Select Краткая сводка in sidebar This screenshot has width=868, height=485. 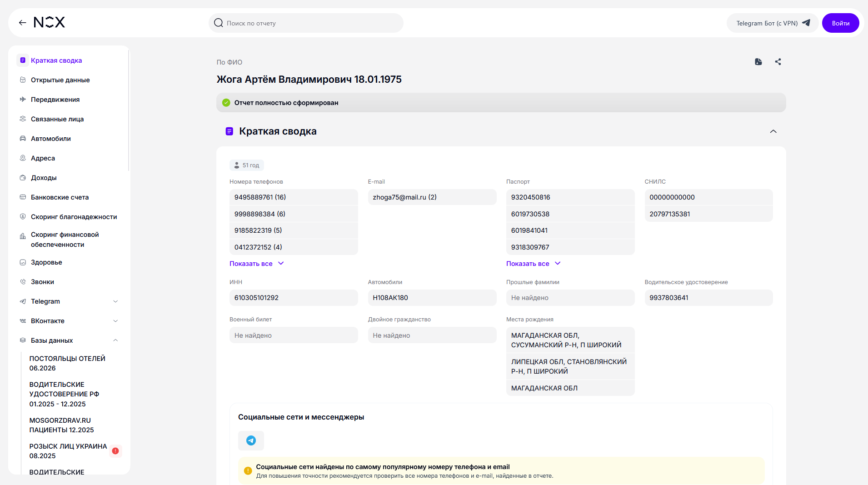pyautogui.click(x=56, y=60)
